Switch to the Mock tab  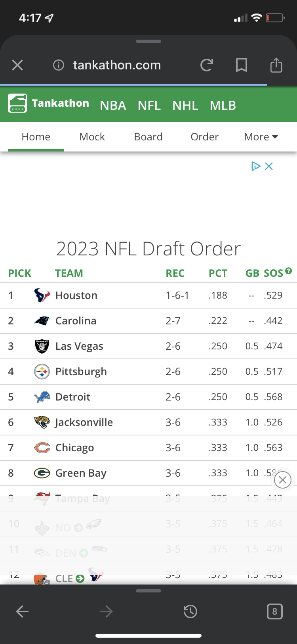coord(92,137)
